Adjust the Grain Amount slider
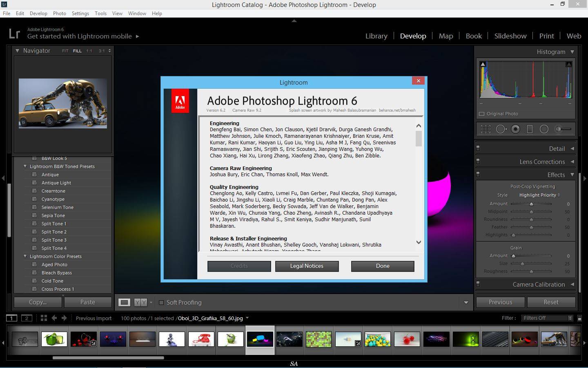 514,256
